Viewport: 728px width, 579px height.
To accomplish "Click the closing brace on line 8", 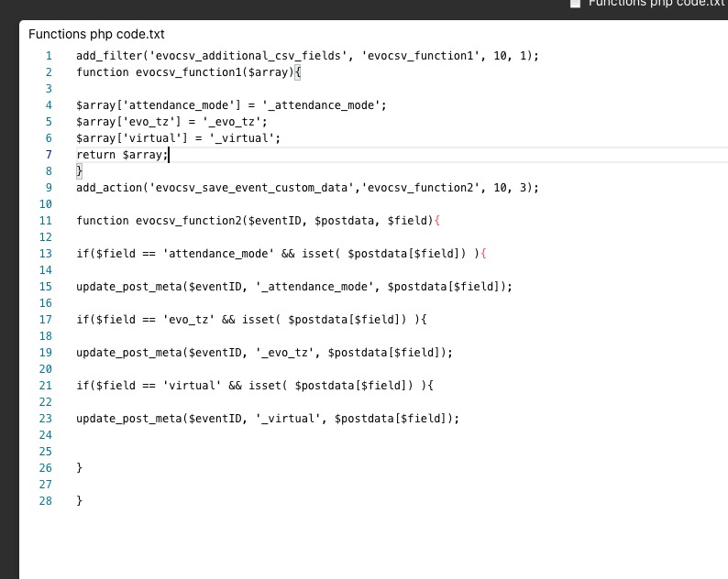I will pyautogui.click(x=80, y=171).
